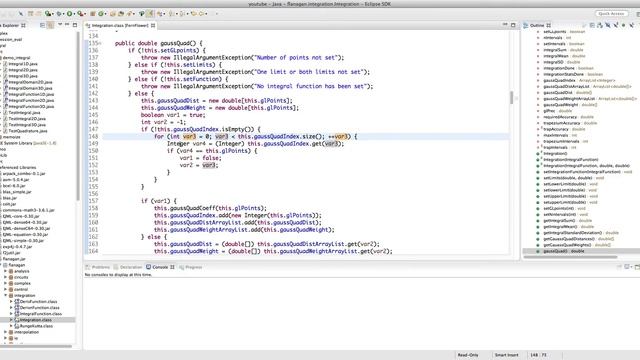Toggle Hide Fields in Outline toolbar

(608, 25)
